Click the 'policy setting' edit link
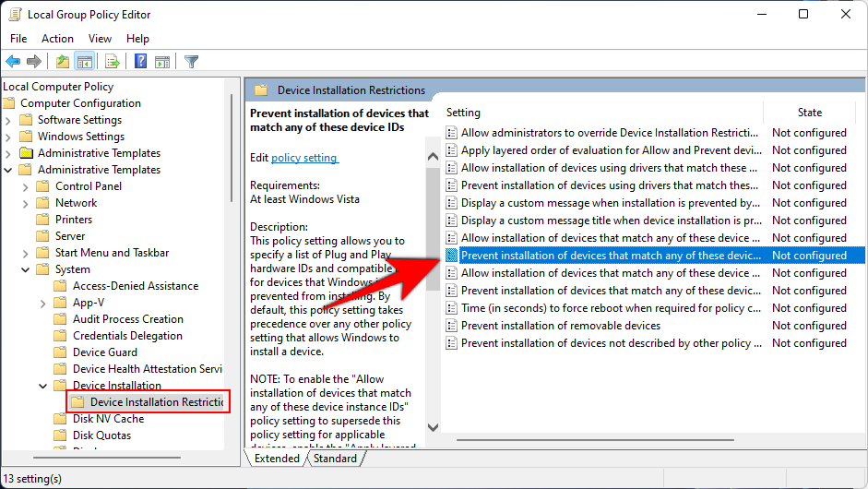The image size is (868, 489). [304, 158]
